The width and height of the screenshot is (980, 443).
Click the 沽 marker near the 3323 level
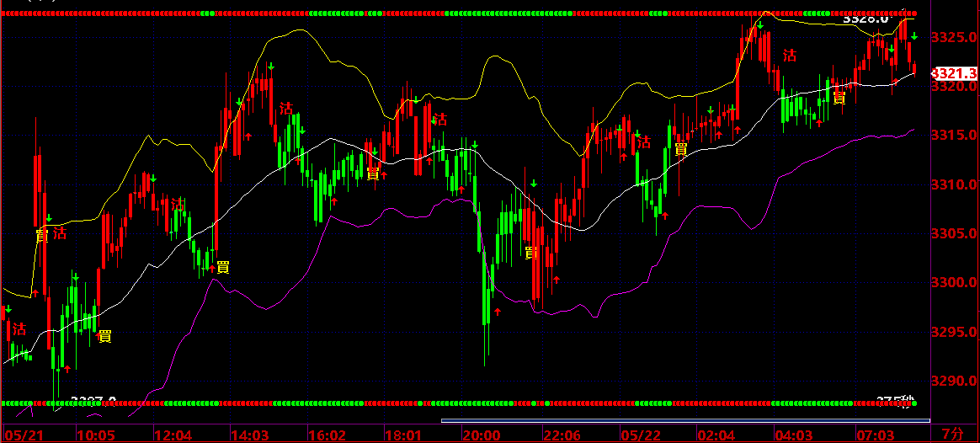(790, 56)
